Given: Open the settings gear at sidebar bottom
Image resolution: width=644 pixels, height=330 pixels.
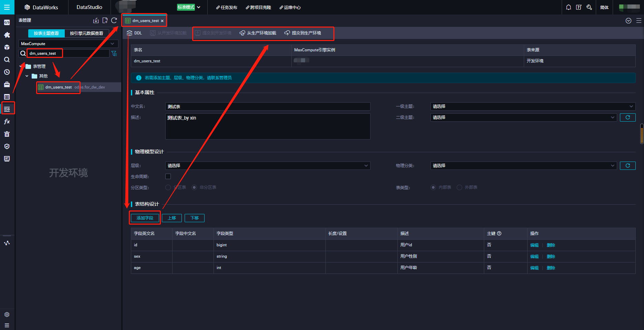Looking at the screenshot, I should (7, 314).
